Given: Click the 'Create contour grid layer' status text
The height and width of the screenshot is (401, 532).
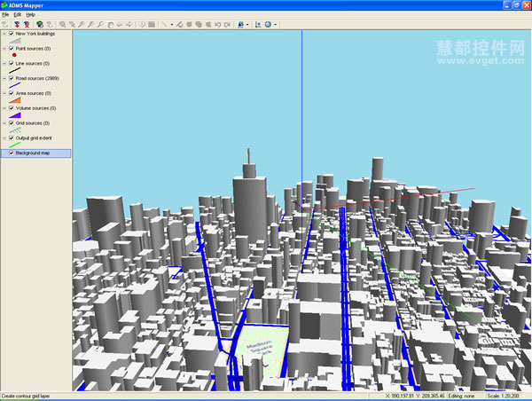Looking at the screenshot, I should click(x=26, y=396).
